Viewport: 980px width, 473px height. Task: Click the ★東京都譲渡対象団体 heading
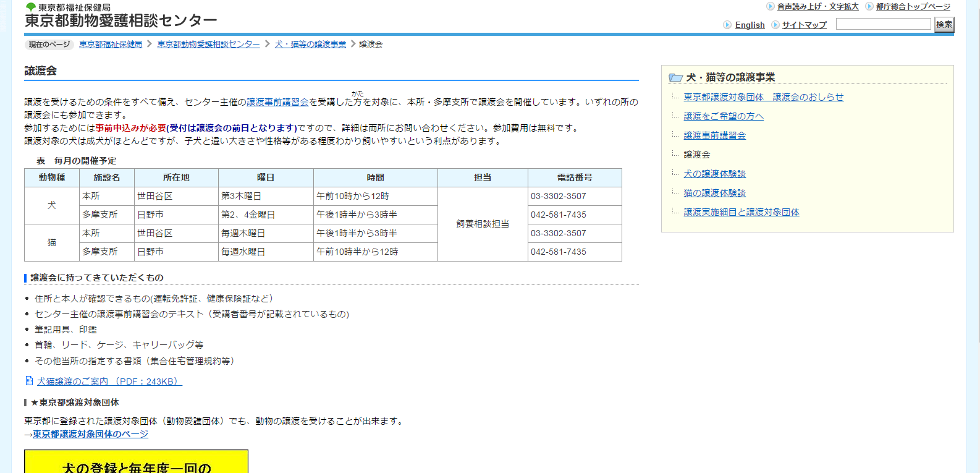75,403
